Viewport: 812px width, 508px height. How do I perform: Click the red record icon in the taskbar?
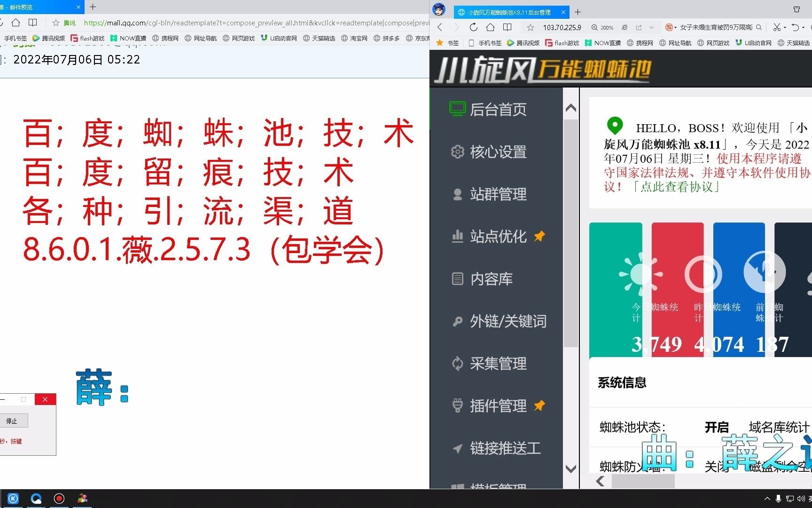59,499
